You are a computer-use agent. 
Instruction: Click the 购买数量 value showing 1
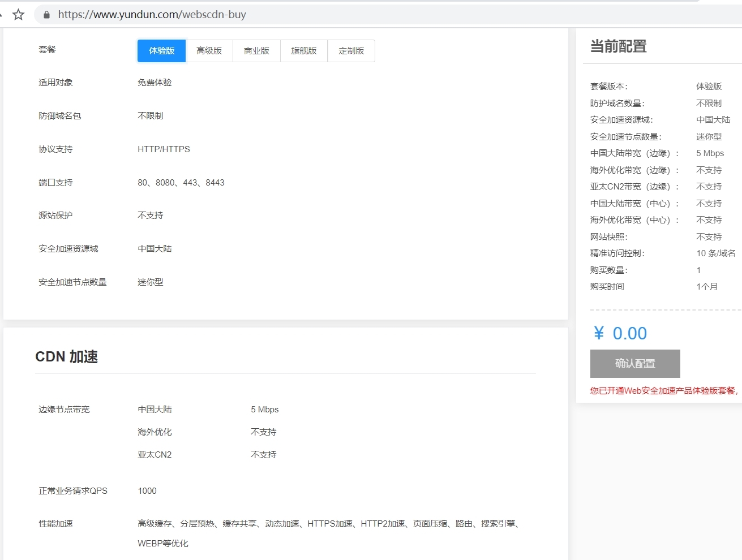[698, 270]
